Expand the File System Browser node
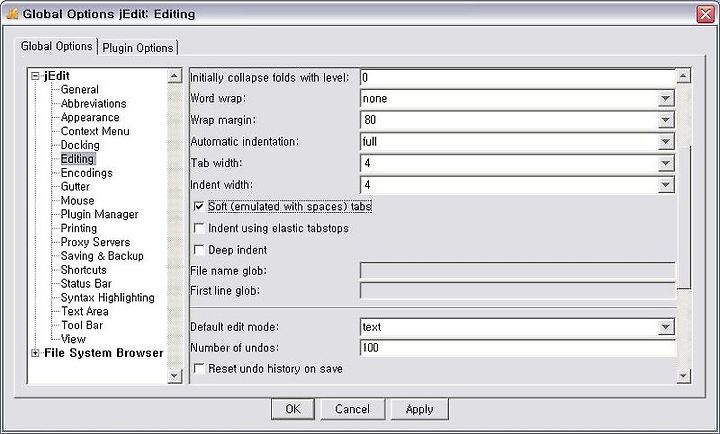This screenshot has height=434, width=720. pyautogui.click(x=35, y=353)
